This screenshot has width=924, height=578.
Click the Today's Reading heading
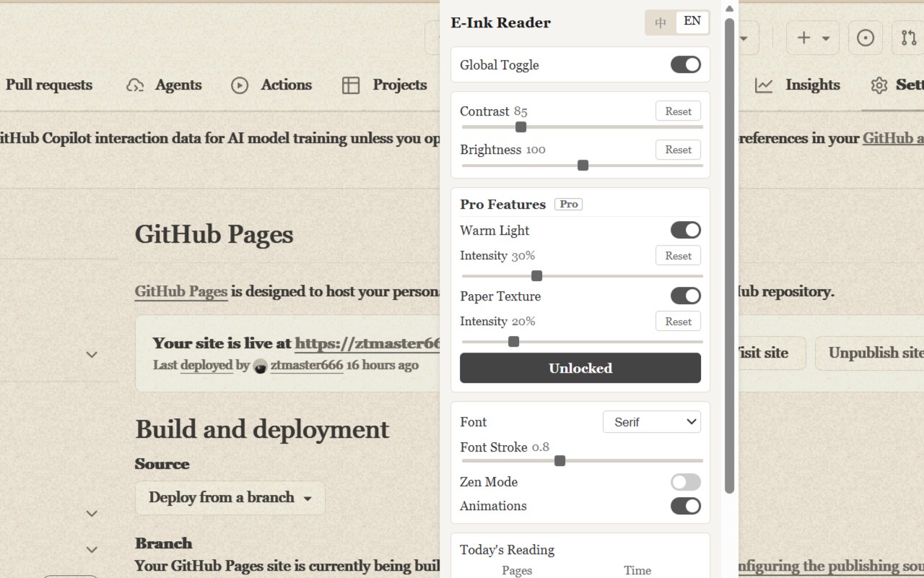point(507,550)
